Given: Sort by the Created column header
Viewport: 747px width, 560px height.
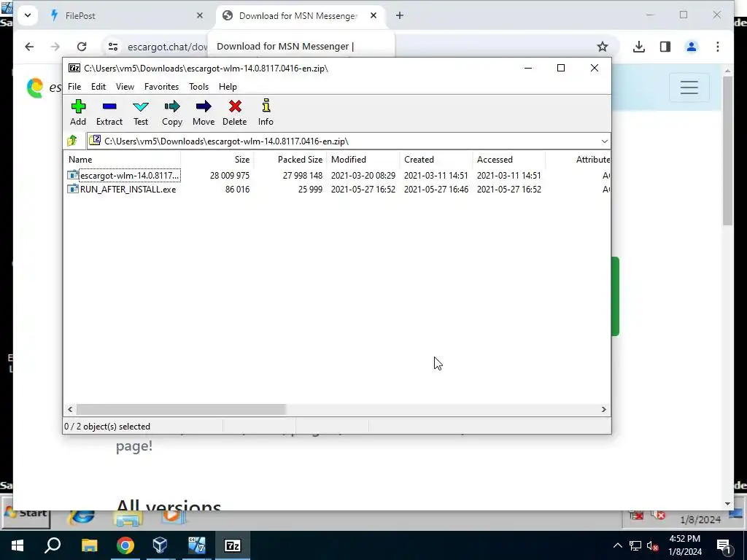Looking at the screenshot, I should click(x=436, y=160).
